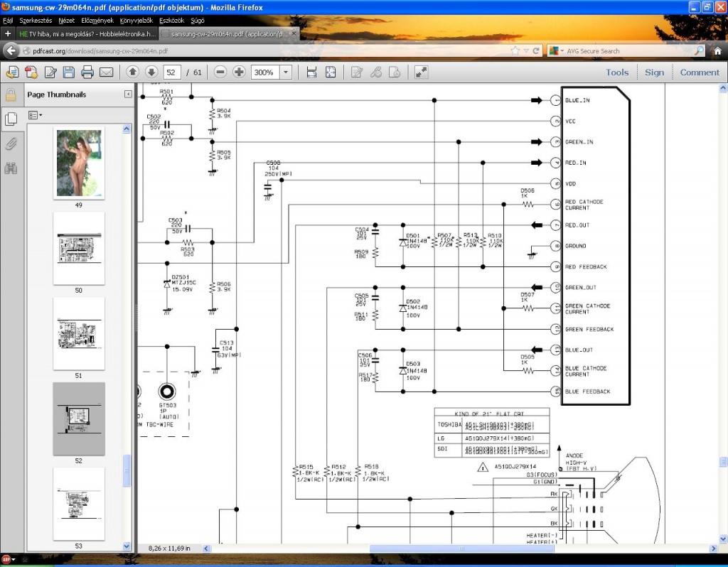Click the Save floppy disk icon
The width and height of the screenshot is (728, 567).
click(x=69, y=72)
